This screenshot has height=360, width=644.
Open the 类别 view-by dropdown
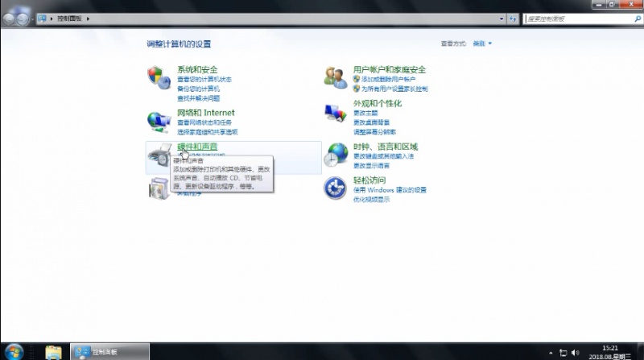[482, 43]
